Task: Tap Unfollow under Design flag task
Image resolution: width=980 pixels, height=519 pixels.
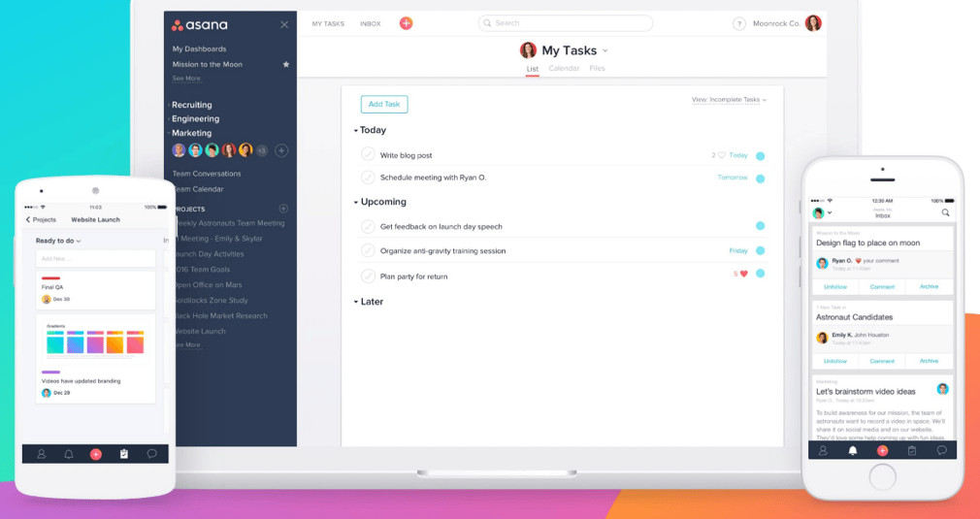Action: click(x=835, y=287)
